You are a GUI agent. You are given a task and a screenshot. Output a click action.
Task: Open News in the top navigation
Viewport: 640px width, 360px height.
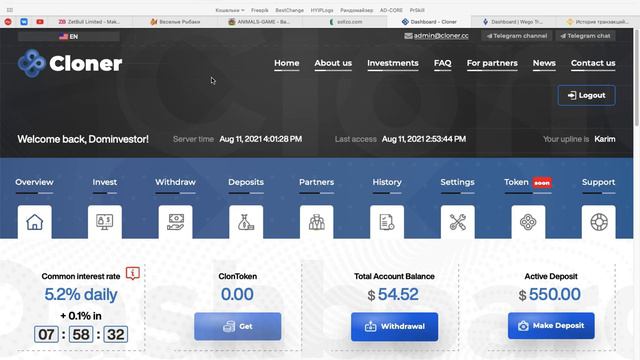(x=544, y=63)
